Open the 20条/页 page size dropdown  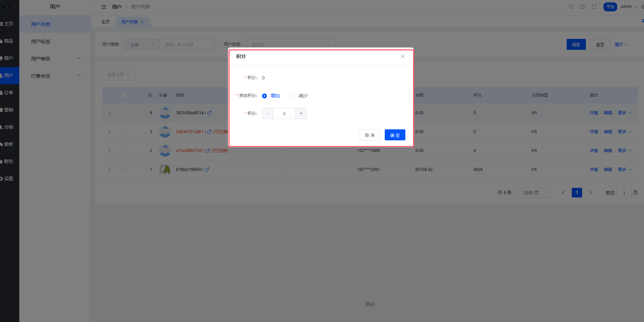pyautogui.click(x=534, y=193)
